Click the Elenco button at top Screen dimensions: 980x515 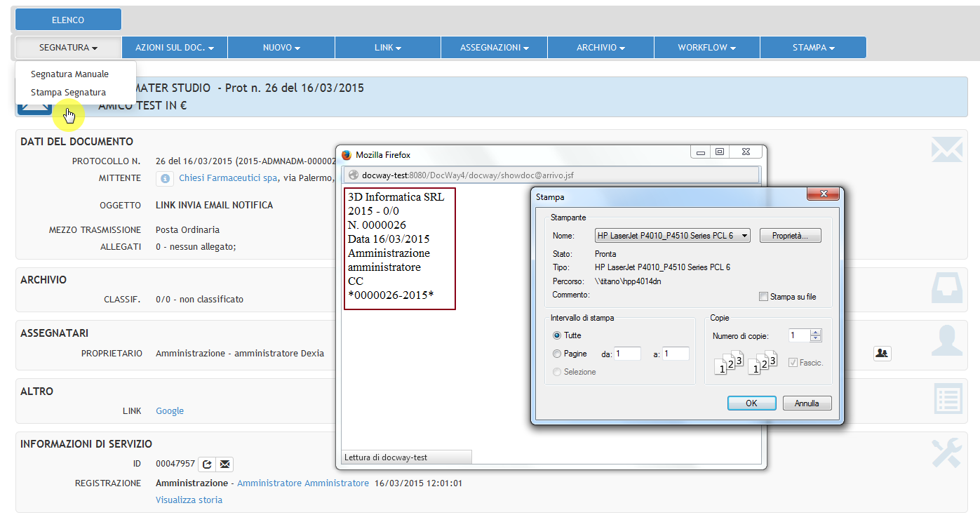[68, 20]
